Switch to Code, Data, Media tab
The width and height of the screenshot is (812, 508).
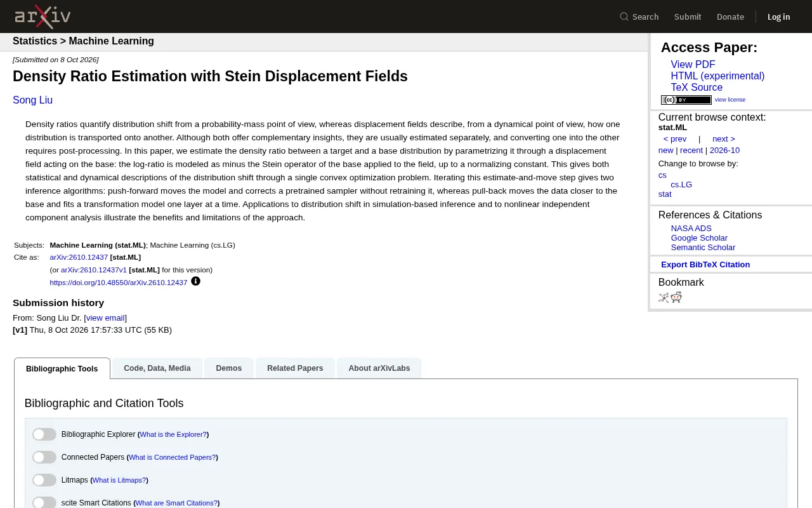(157, 368)
